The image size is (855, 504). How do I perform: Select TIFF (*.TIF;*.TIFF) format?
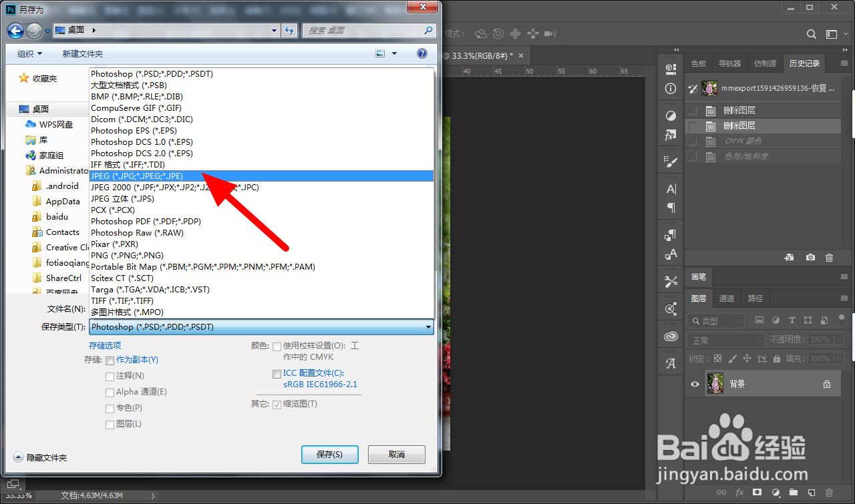pyautogui.click(x=261, y=301)
